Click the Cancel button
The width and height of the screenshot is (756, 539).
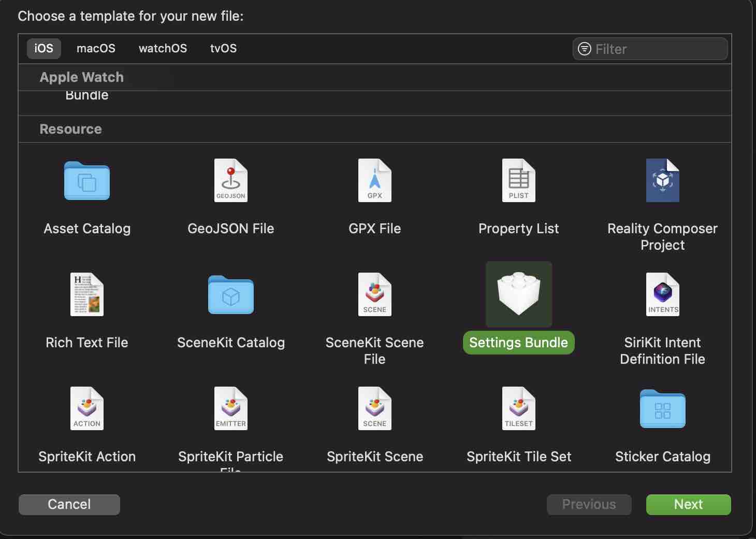(x=69, y=504)
